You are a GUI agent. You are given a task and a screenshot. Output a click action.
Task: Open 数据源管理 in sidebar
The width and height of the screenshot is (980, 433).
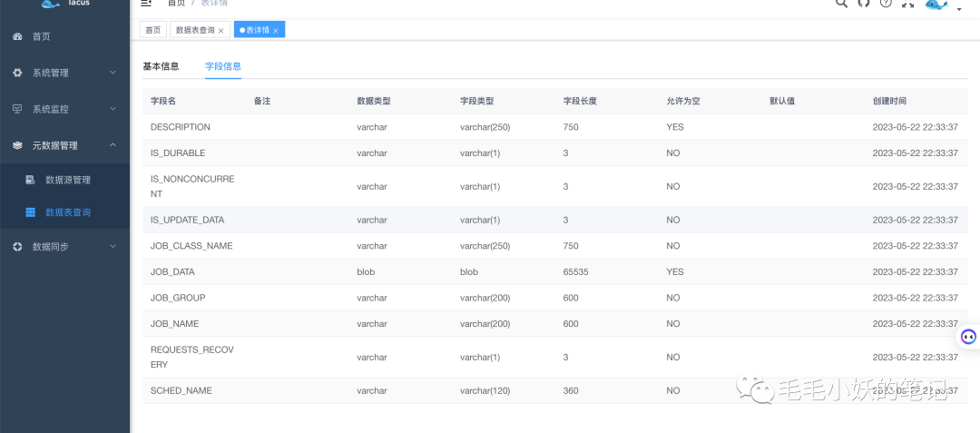click(65, 180)
